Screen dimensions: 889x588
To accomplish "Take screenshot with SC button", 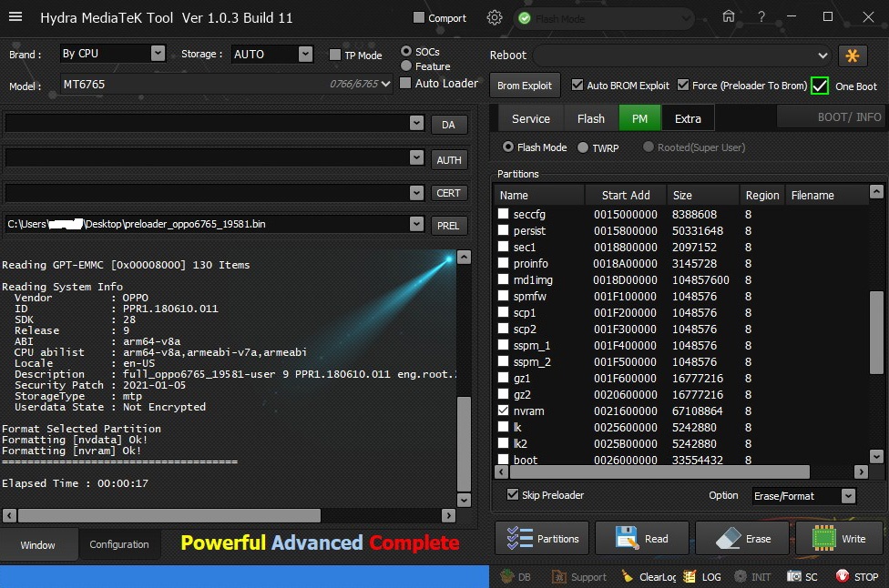I will point(802,577).
